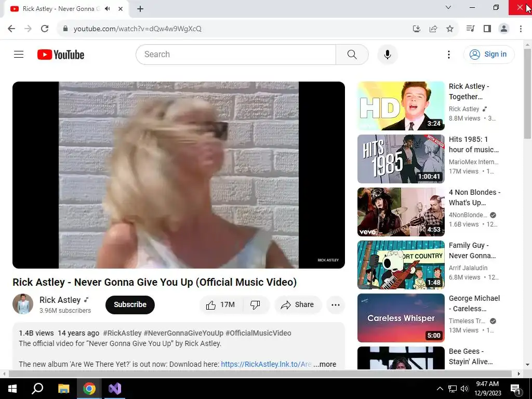Open Chrome tab search chevron
The height and width of the screenshot is (399, 532).
point(448,7)
